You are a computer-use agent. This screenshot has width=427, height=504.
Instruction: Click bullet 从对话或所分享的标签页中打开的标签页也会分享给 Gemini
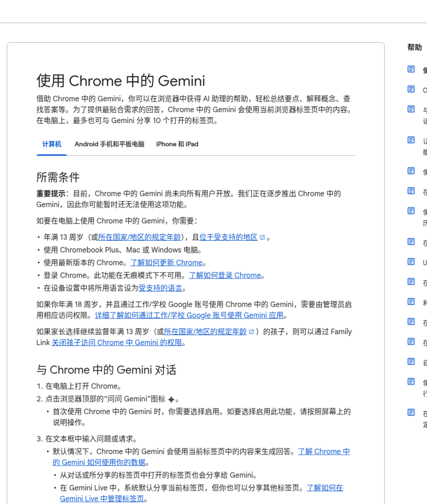[x=158, y=475]
